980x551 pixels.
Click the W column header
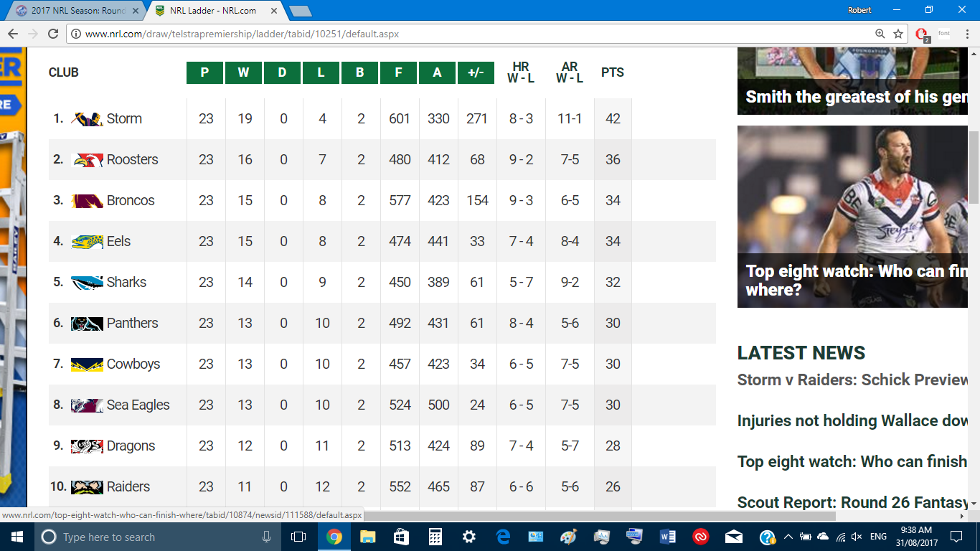tap(243, 72)
